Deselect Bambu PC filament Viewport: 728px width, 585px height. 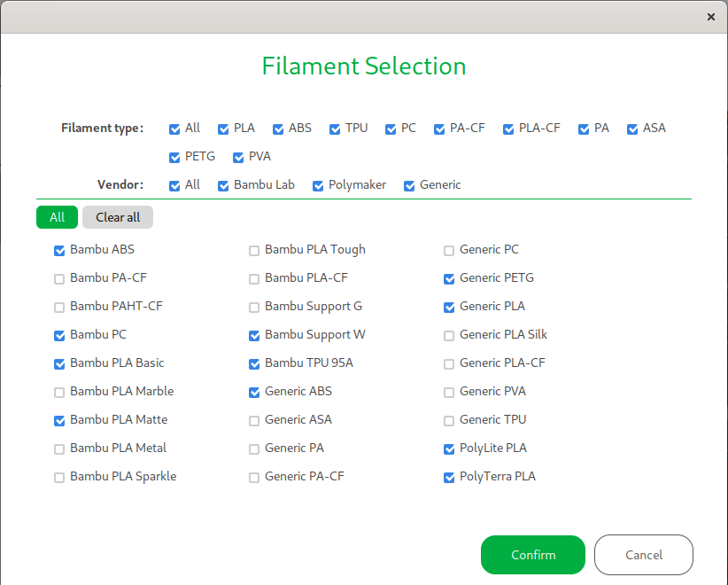[59, 335]
